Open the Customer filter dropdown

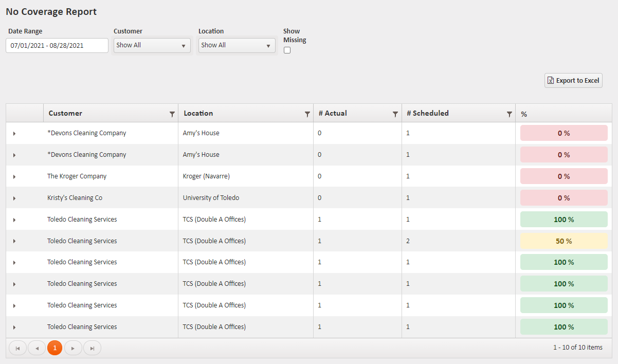(152, 45)
